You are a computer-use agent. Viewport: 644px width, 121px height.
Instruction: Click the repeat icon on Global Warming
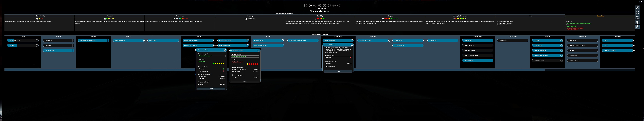[37, 40]
